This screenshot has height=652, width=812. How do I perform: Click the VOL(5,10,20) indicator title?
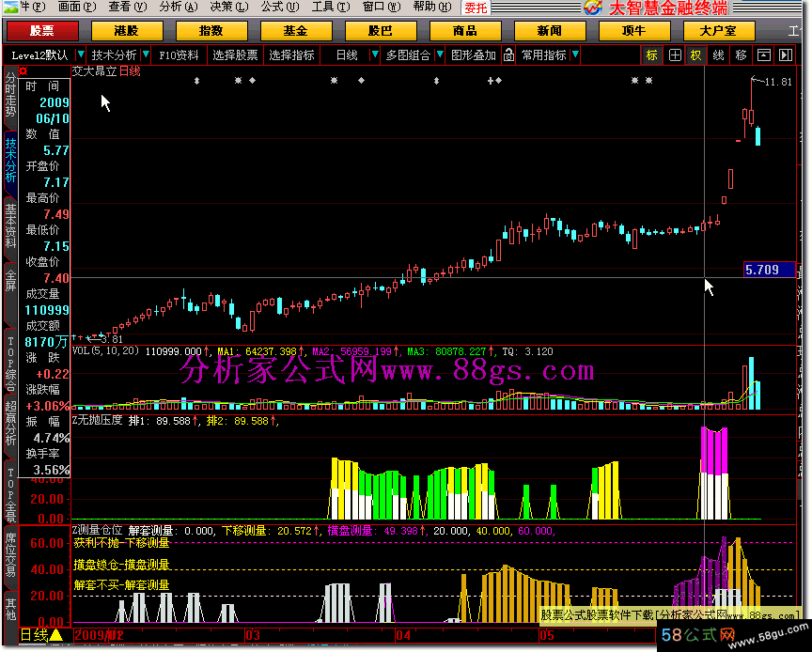105,351
